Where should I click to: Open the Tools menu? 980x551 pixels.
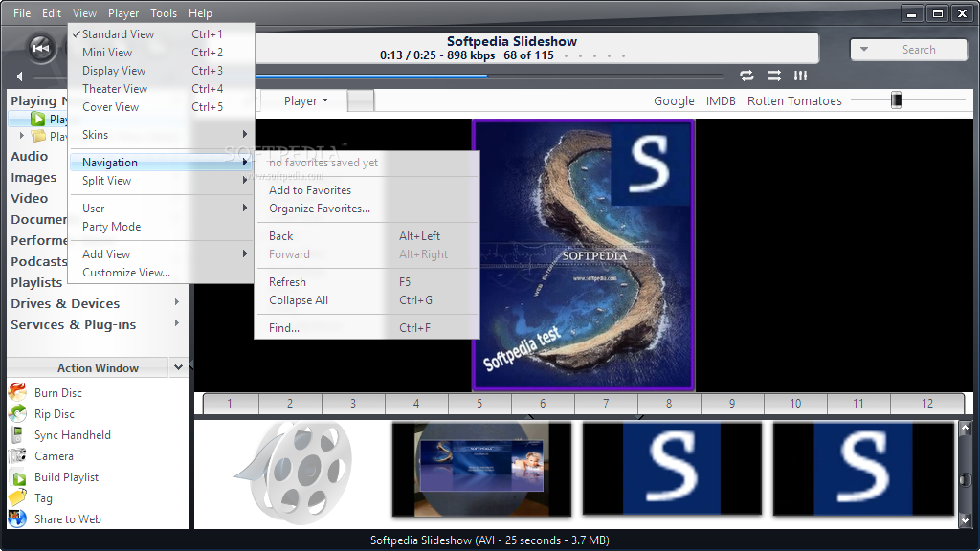tap(164, 12)
